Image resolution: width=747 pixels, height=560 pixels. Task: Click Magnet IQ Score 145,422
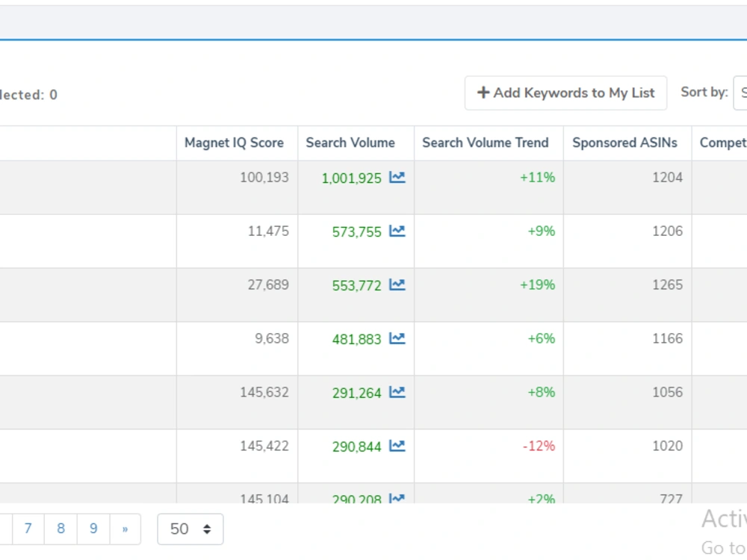pyautogui.click(x=264, y=447)
